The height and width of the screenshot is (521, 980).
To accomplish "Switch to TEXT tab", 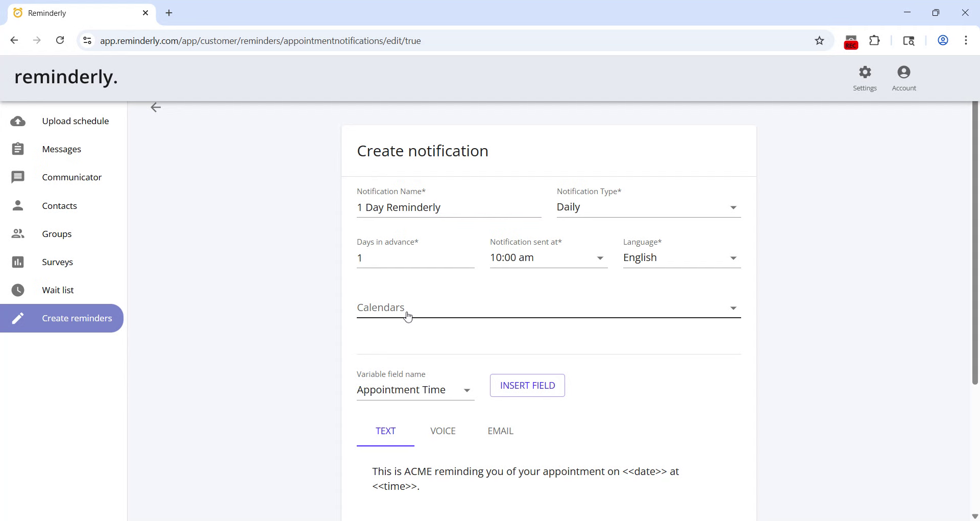I will point(385,431).
